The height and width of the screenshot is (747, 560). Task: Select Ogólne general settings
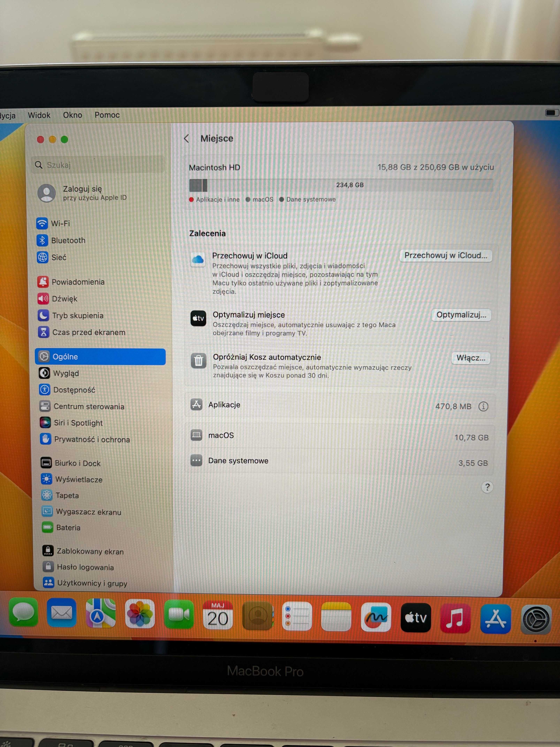coord(100,357)
